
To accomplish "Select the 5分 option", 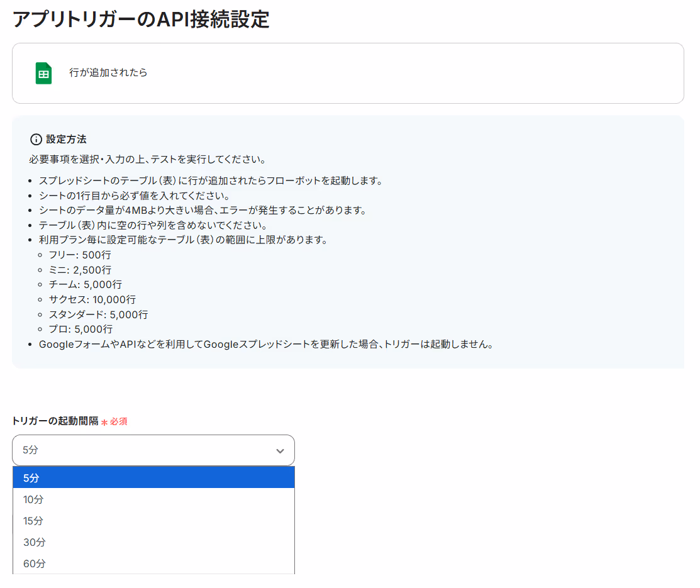I will [153, 478].
